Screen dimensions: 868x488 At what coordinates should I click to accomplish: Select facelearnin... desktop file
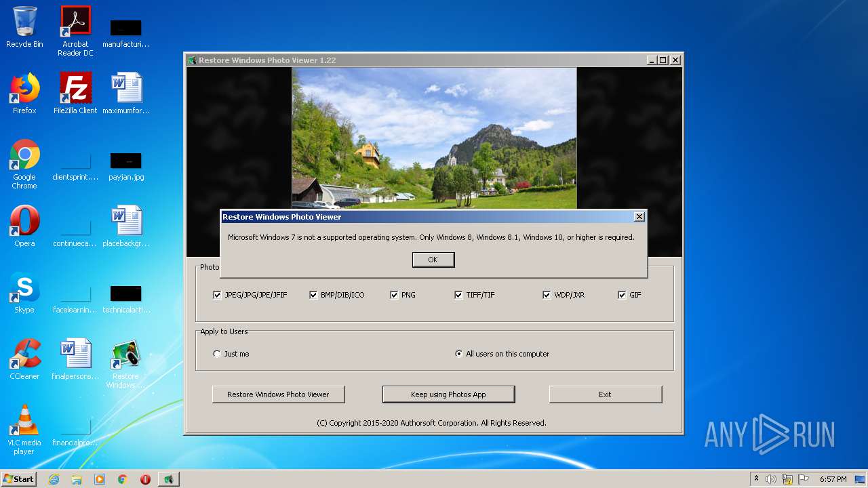75,299
